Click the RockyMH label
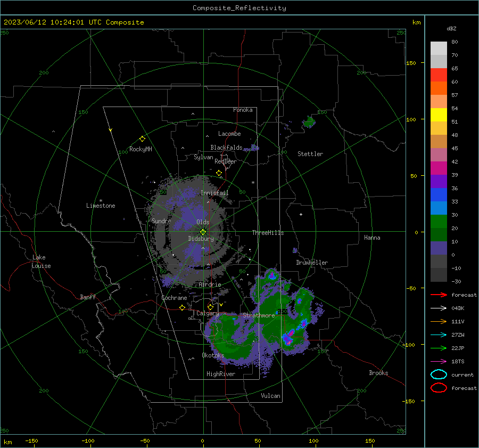This screenshot has height=448, width=479. [x=141, y=149]
